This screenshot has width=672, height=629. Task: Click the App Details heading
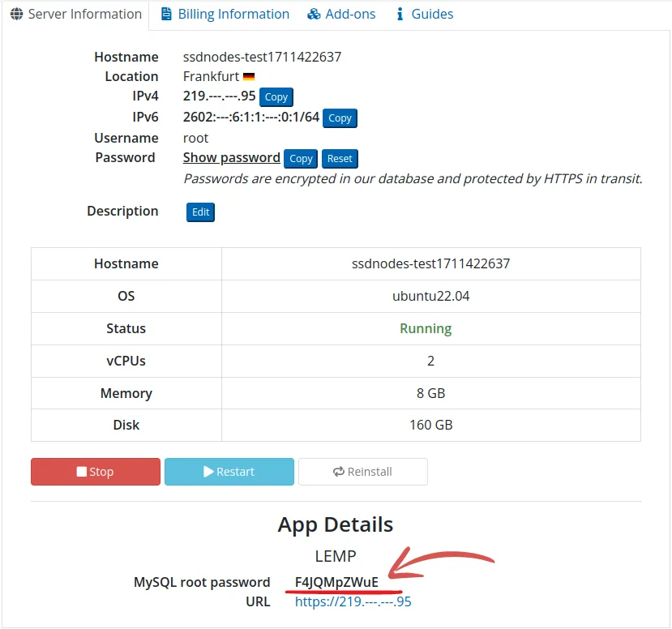point(335,524)
